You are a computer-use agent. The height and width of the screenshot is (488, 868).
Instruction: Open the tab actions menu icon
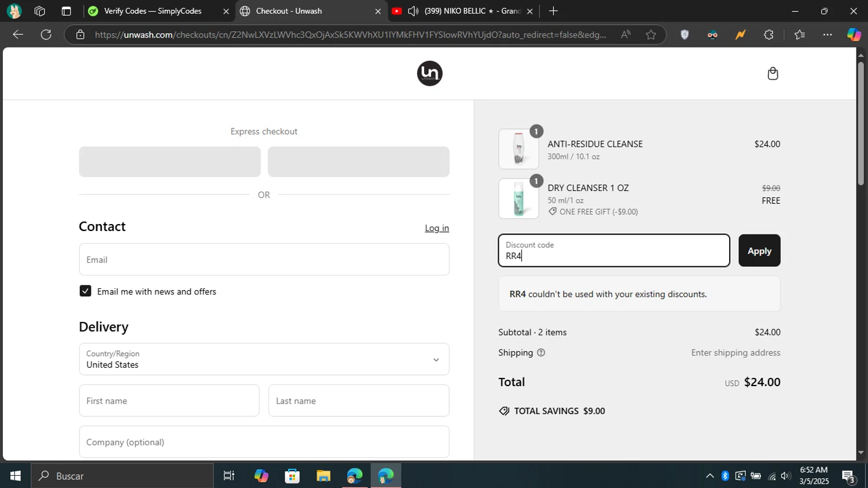pos(66,11)
